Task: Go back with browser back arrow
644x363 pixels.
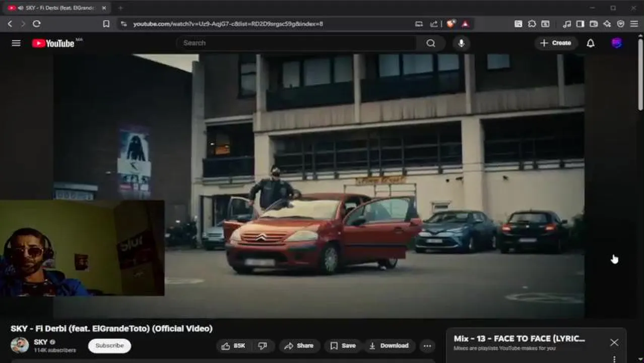Action: [x=10, y=24]
